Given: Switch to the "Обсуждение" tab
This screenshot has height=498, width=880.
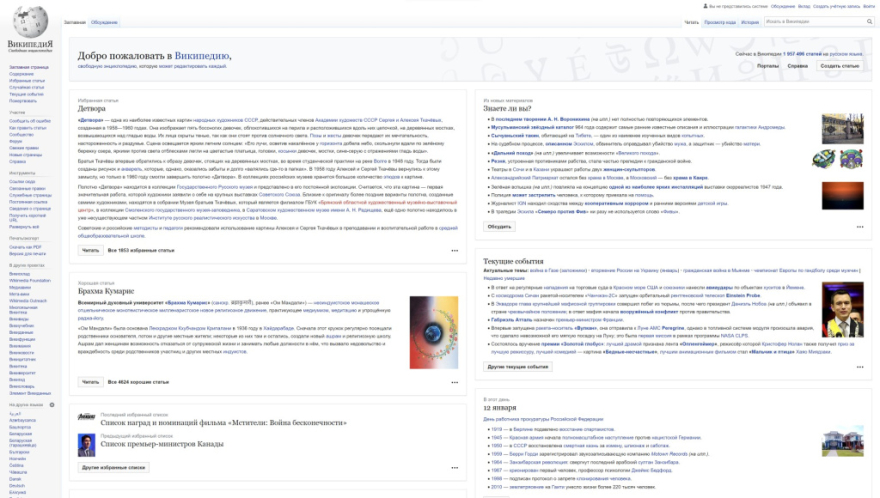Looking at the screenshot, I should click(x=103, y=21).
